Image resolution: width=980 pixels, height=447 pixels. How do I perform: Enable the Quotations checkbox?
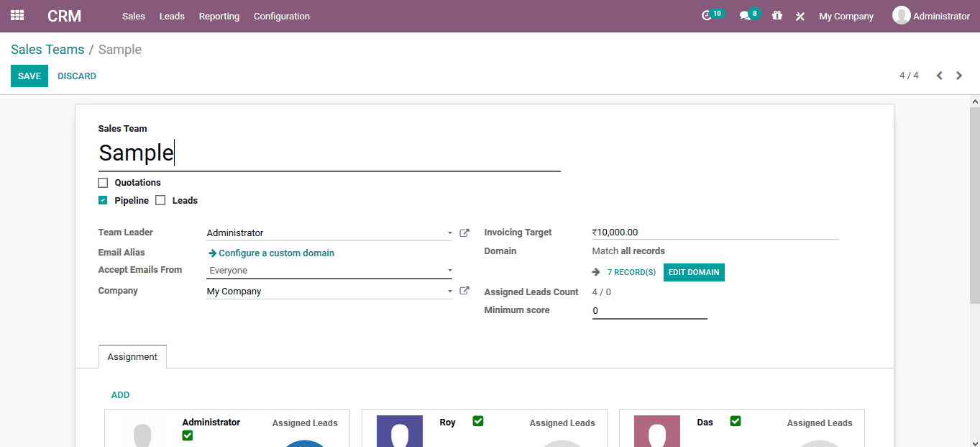point(103,182)
